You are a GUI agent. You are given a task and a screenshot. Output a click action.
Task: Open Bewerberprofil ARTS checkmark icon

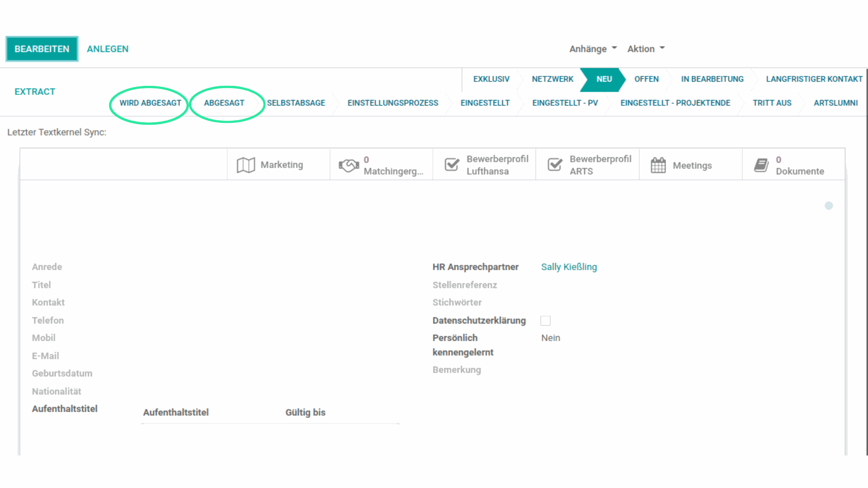pyautogui.click(x=555, y=164)
